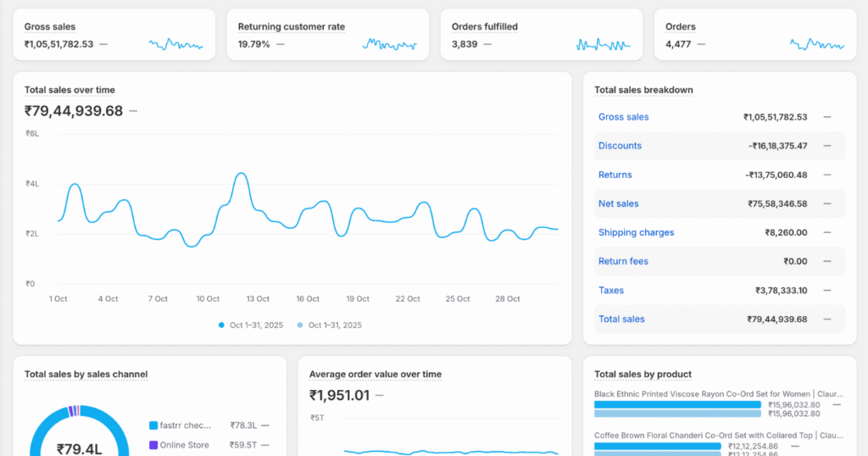Open the Total sales by sales channel report
Screen dimensions: 868x456
click(86, 374)
